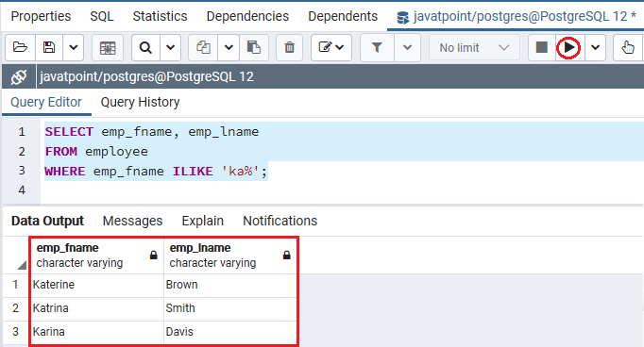This screenshot has height=347, width=644.
Task: Open the Messages tab
Action: coord(132,221)
